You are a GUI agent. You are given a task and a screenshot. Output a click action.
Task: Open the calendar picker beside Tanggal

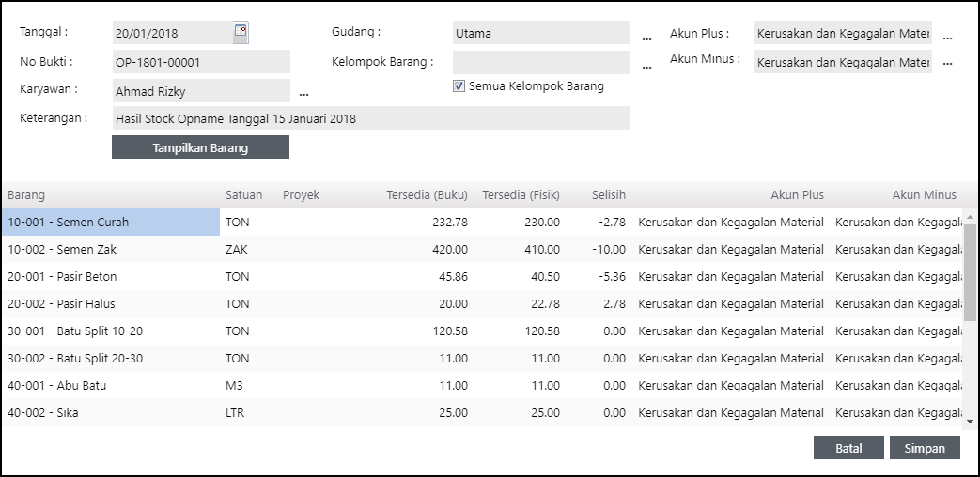coord(241,33)
